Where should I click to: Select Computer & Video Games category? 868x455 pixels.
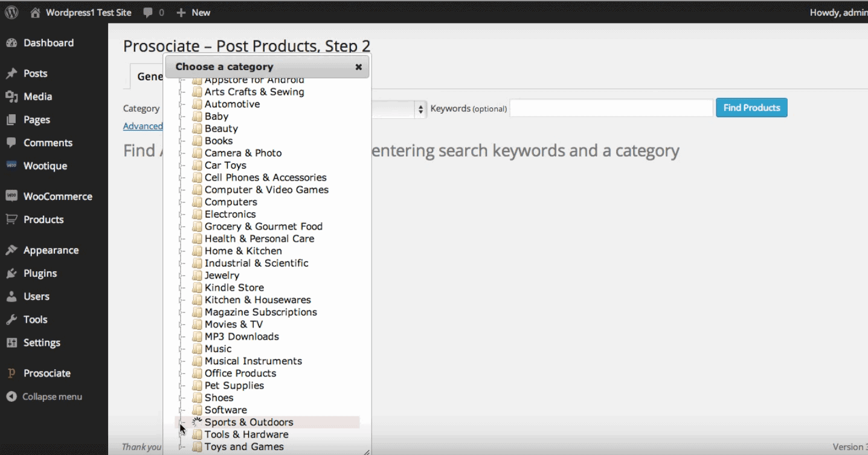266,190
